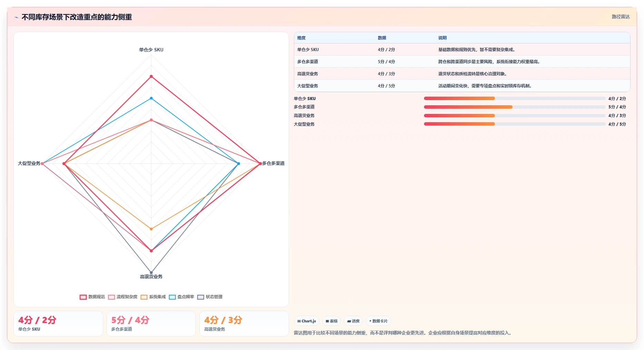Click progress value 4分 / 3分 right of bar
The height and width of the screenshot is (350, 644).
coord(617,116)
